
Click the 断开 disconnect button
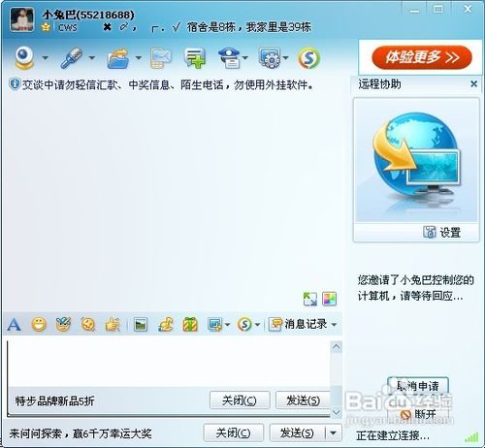point(418,414)
